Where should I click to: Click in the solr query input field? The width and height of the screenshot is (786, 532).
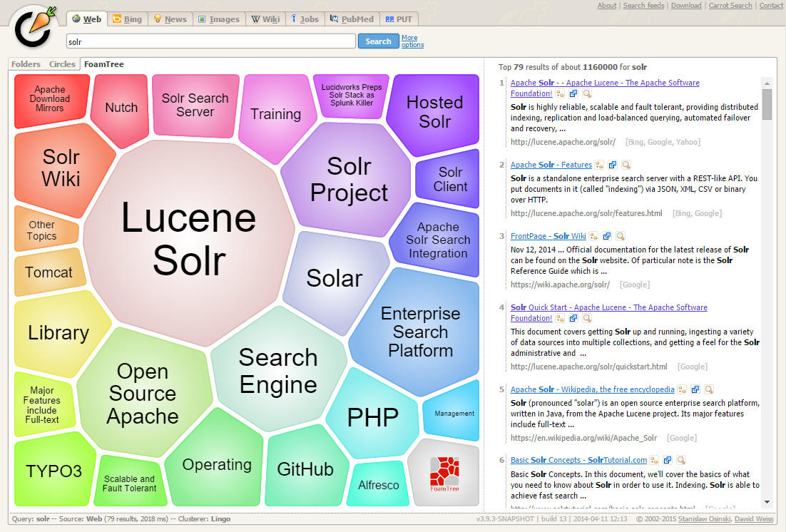tap(210, 41)
